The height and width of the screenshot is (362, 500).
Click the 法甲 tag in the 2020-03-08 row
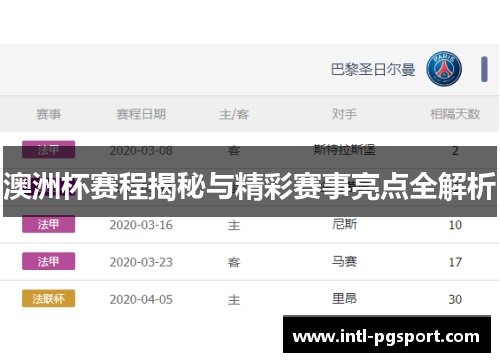coord(49,150)
